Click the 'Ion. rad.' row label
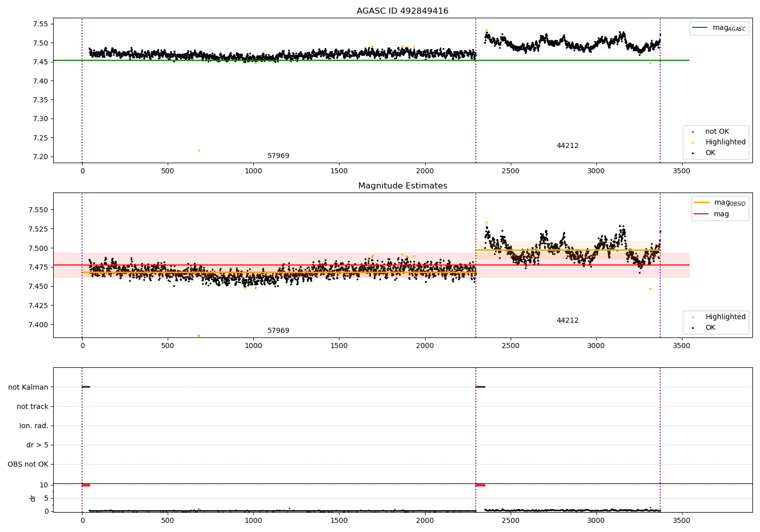Screen dimensions: 760x532 (x=34, y=426)
